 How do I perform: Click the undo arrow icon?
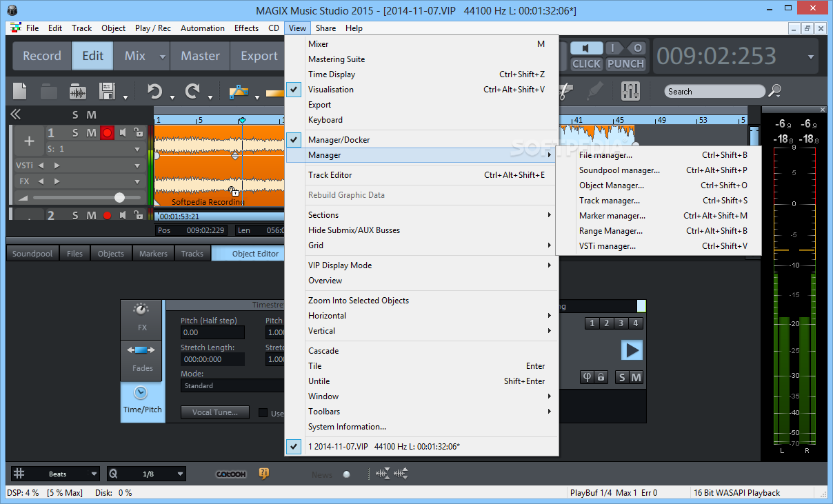click(154, 91)
